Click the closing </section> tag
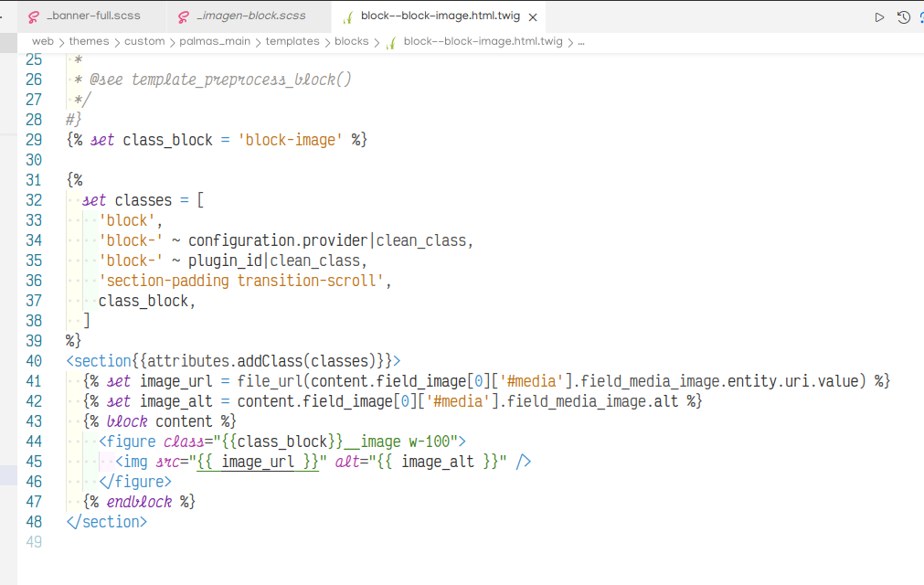The image size is (924, 585). coord(106,522)
